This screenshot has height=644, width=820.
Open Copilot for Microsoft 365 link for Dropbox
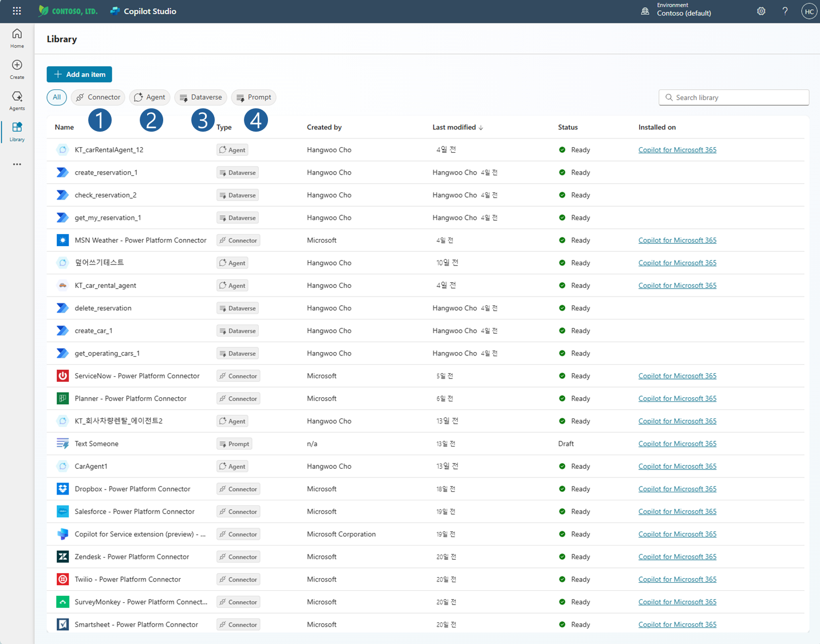tap(677, 489)
